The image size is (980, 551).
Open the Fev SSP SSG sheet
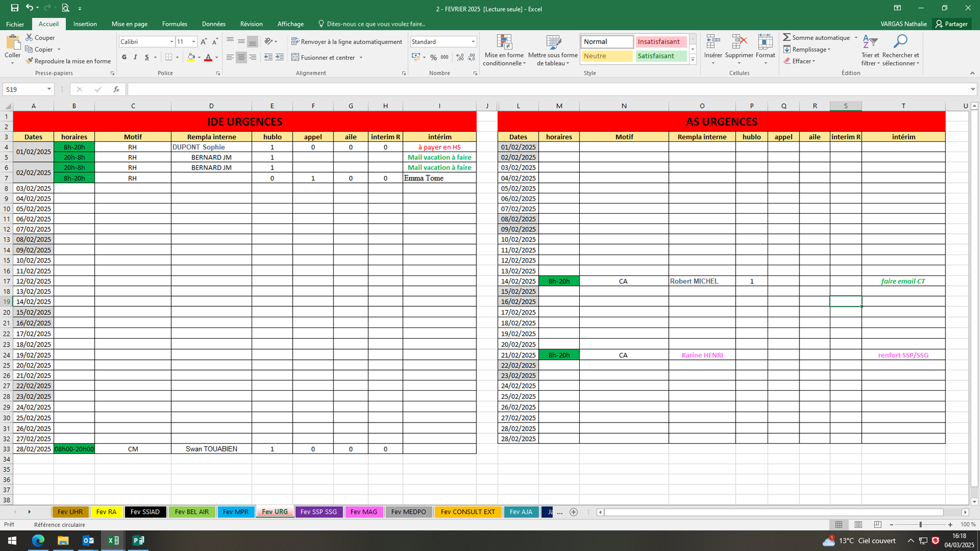click(x=318, y=512)
